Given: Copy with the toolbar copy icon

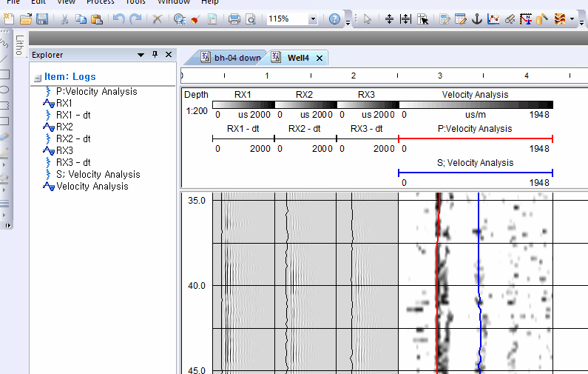Looking at the screenshot, I should point(81,19).
